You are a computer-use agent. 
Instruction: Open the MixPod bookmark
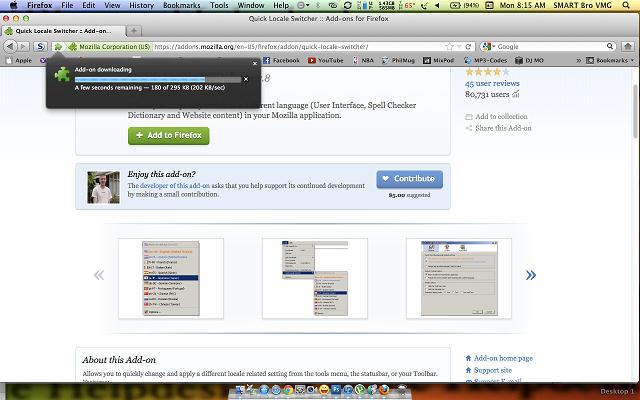click(x=439, y=60)
